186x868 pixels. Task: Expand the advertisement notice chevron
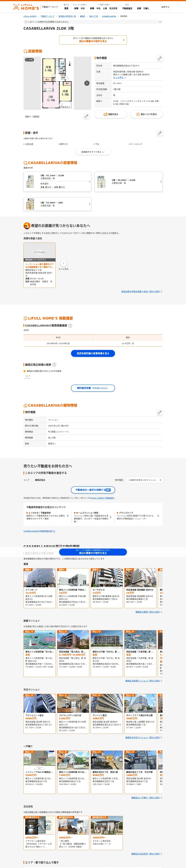point(160,22)
